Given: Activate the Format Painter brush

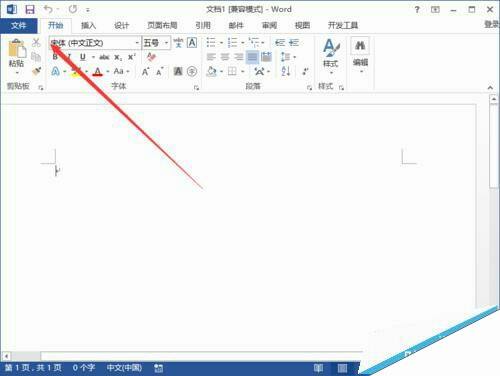Looking at the screenshot, I should click(36, 71).
